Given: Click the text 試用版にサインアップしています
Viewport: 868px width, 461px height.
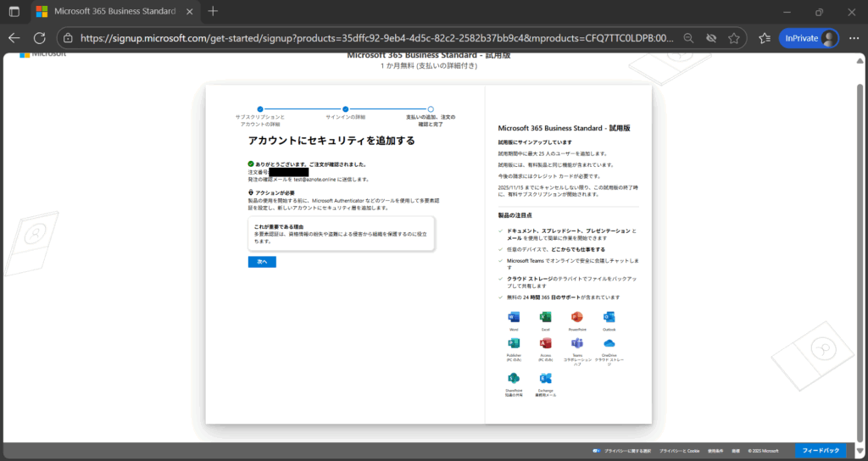Looking at the screenshot, I should [535, 142].
